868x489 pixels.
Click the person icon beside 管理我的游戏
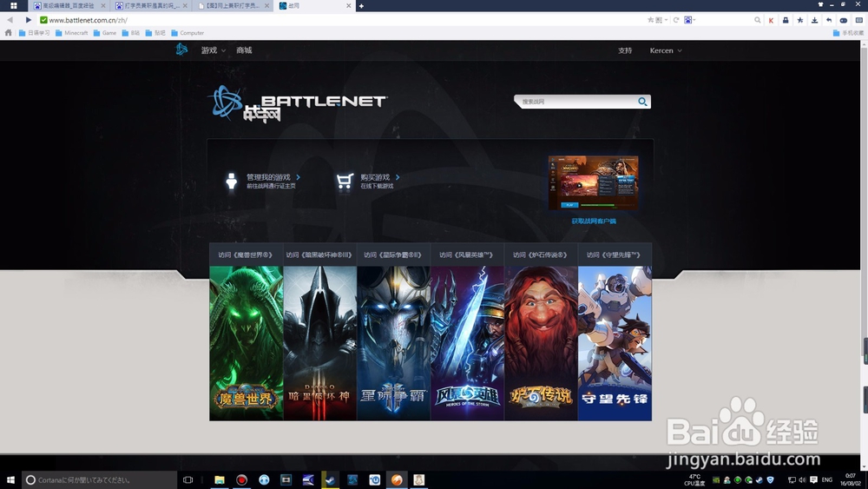coord(232,181)
